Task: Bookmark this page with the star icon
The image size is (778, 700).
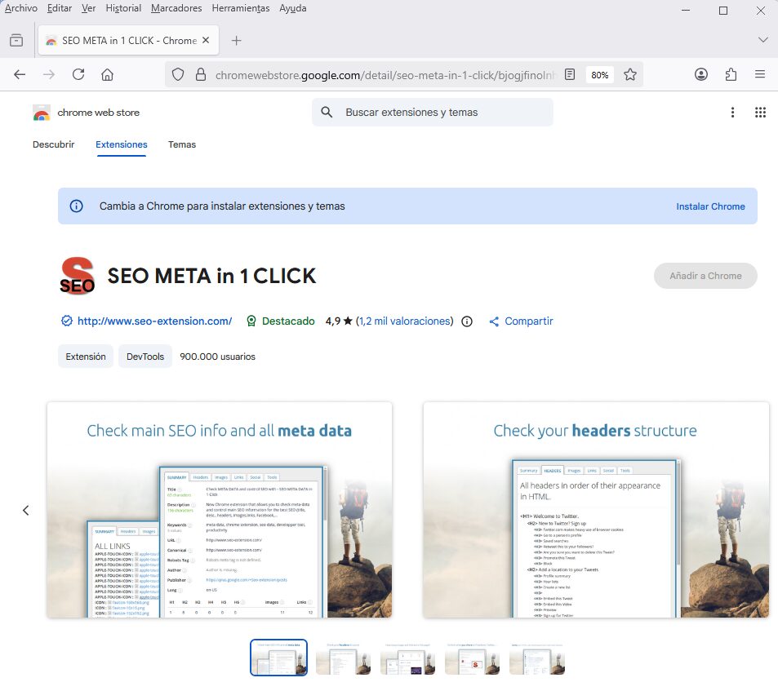Action: 630,74
